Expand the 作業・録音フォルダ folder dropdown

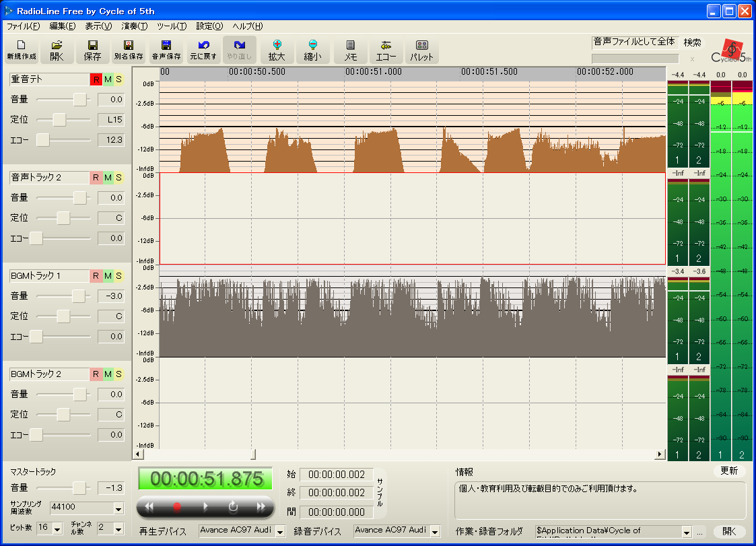[x=687, y=533]
